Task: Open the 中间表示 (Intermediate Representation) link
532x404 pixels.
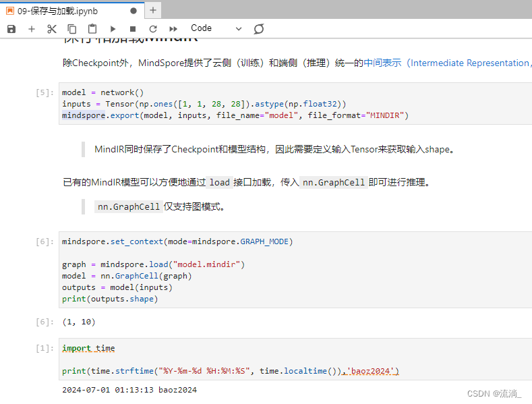Action: [448, 63]
